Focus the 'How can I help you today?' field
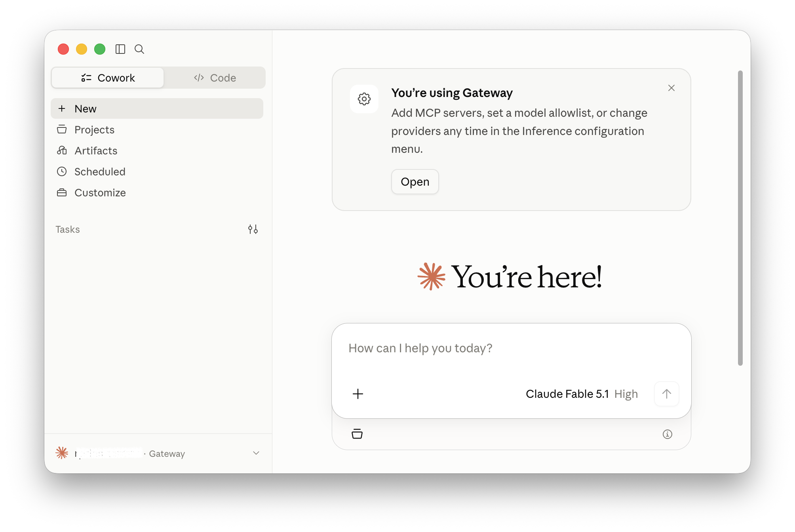The image size is (795, 532). (511, 348)
